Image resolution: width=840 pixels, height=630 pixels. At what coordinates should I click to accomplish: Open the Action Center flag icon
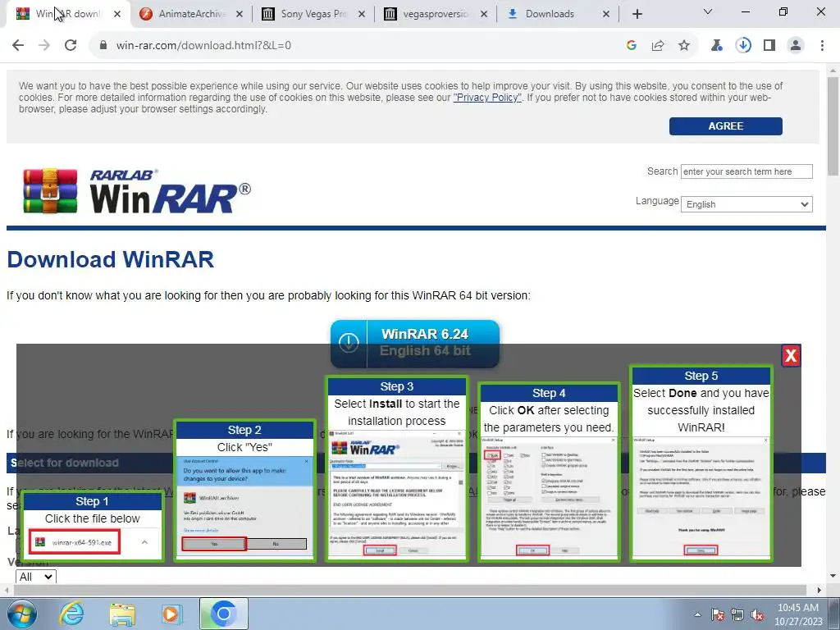click(718, 614)
